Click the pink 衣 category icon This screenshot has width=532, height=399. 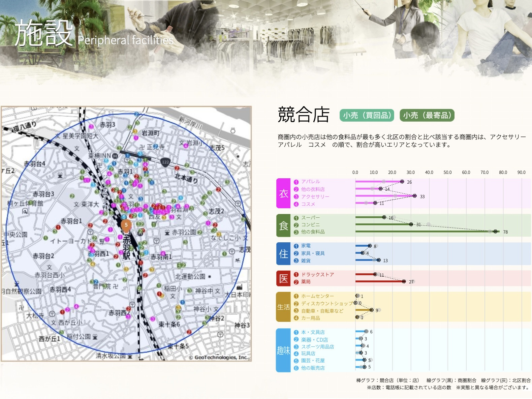click(x=283, y=193)
